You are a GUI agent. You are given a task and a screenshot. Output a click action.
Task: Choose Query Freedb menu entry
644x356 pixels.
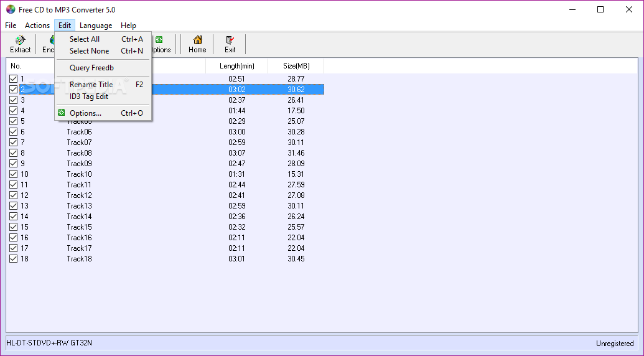[x=103, y=68]
